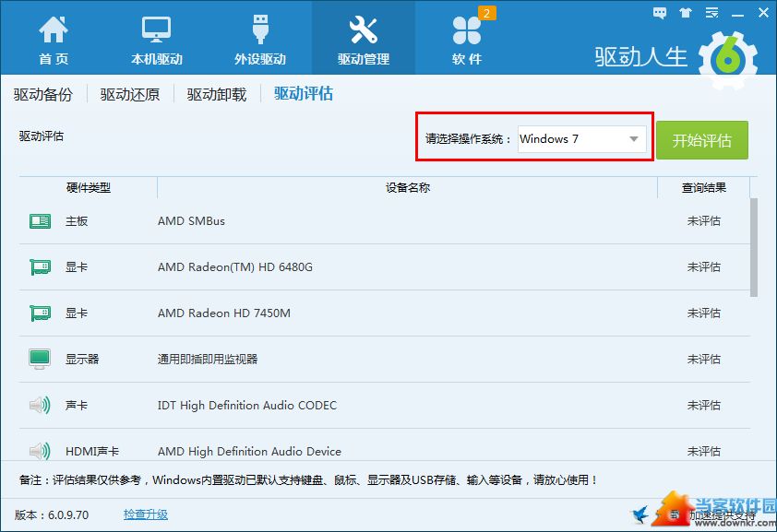Click the feedback chat bubble icon
The width and height of the screenshot is (777, 532).
[660, 13]
